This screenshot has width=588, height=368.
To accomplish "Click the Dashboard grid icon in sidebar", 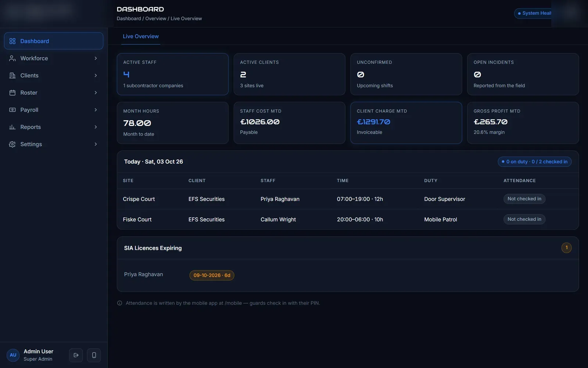I will [12, 41].
